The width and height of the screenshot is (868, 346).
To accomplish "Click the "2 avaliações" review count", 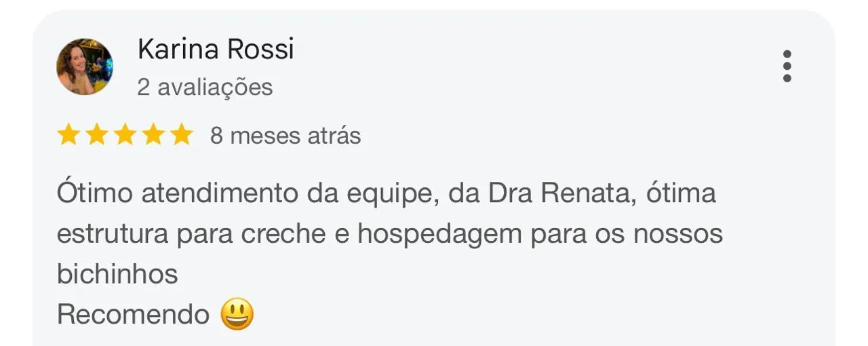I will click(x=205, y=88).
